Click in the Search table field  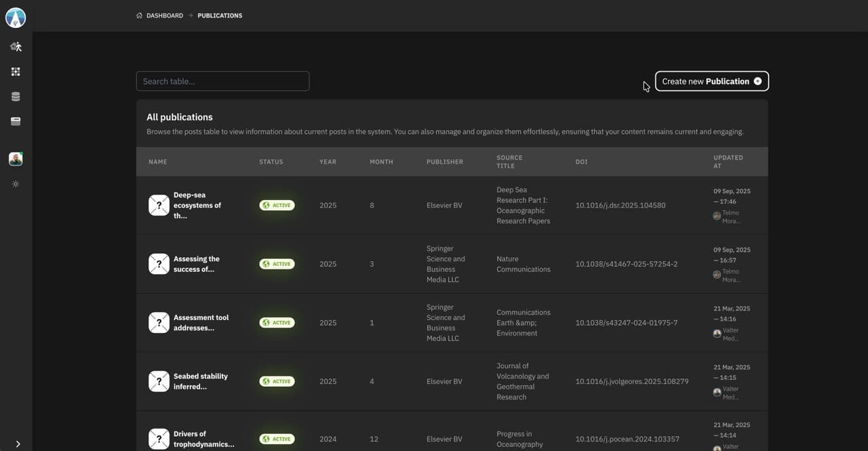pyautogui.click(x=222, y=81)
